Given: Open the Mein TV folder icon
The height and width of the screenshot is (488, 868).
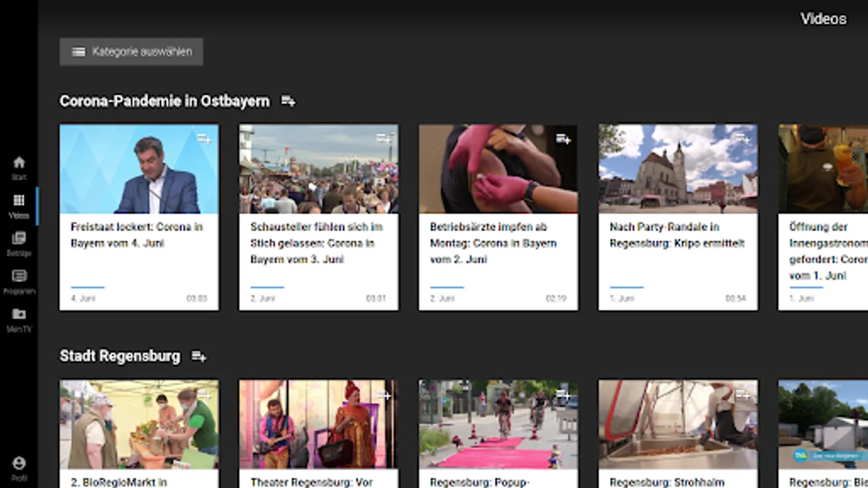Looking at the screenshot, I should point(19,314).
